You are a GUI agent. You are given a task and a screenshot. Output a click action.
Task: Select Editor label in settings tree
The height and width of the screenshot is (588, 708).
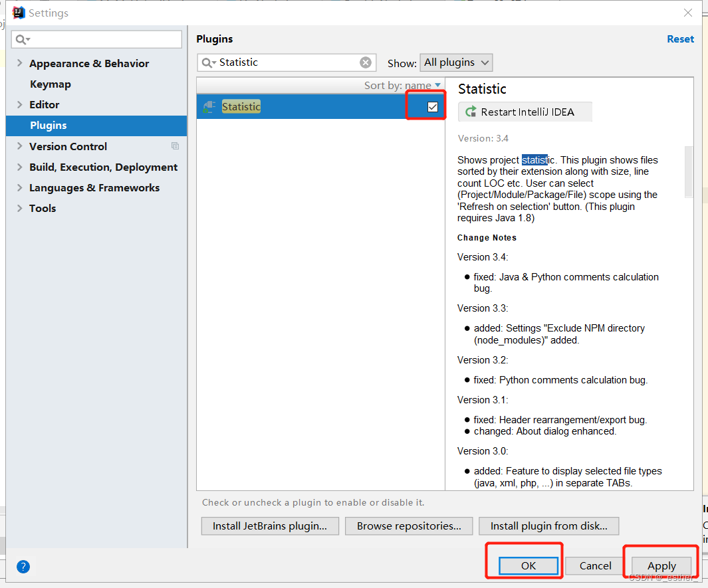point(45,105)
